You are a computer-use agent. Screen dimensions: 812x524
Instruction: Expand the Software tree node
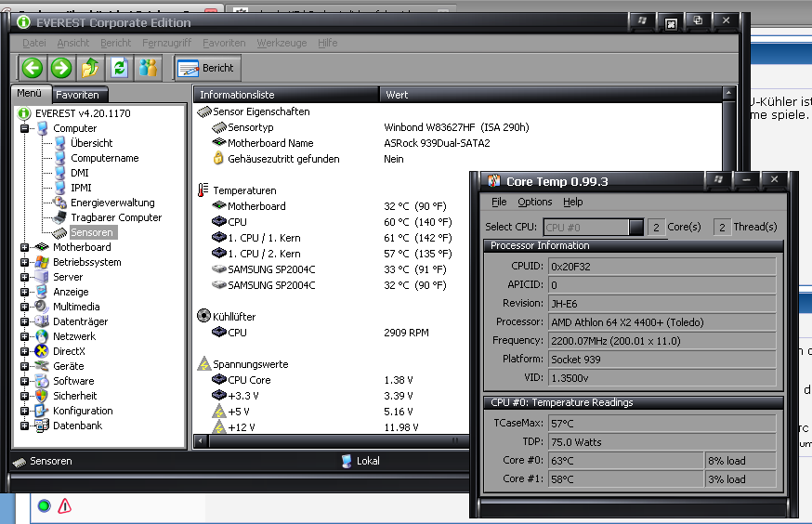pyautogui.click(x=24, y=381)
